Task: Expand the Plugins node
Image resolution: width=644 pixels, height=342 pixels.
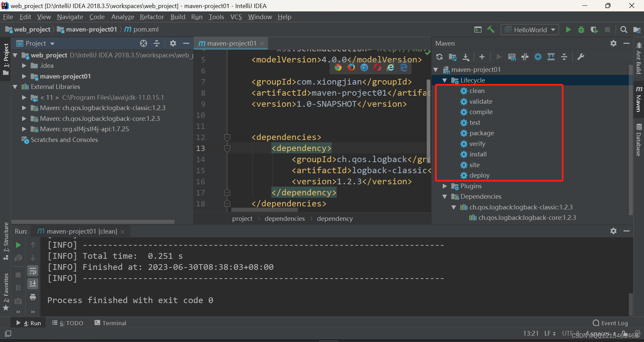Action: click(x=445, y=186)
